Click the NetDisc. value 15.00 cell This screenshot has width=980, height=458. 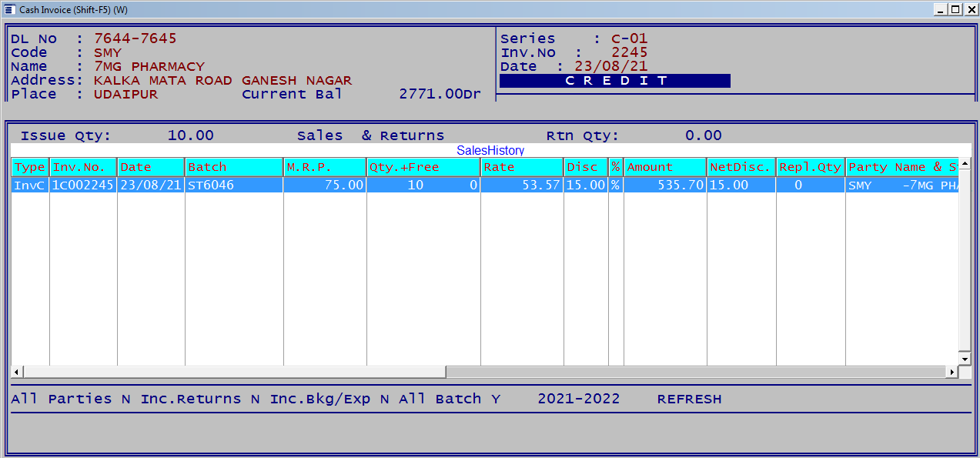click(741, 186)
